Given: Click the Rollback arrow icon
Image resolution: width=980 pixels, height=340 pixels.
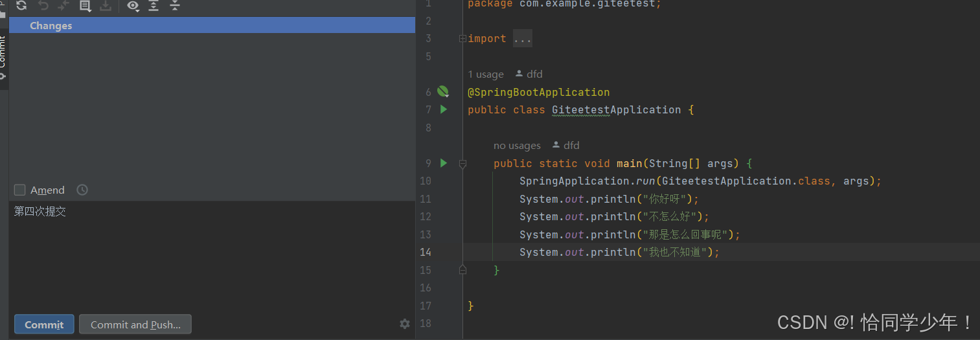Looking at the screenshot, I should 43,6.
